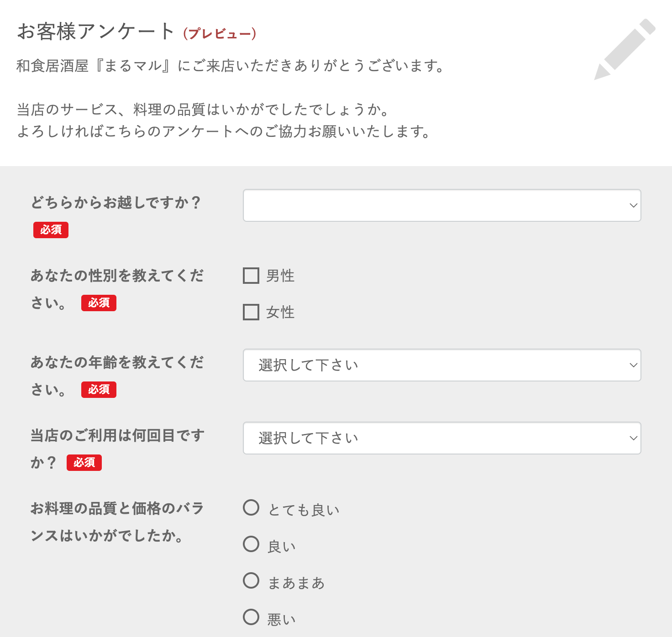
Task: Select the 良い radio option
Action: tap(251, 544)
